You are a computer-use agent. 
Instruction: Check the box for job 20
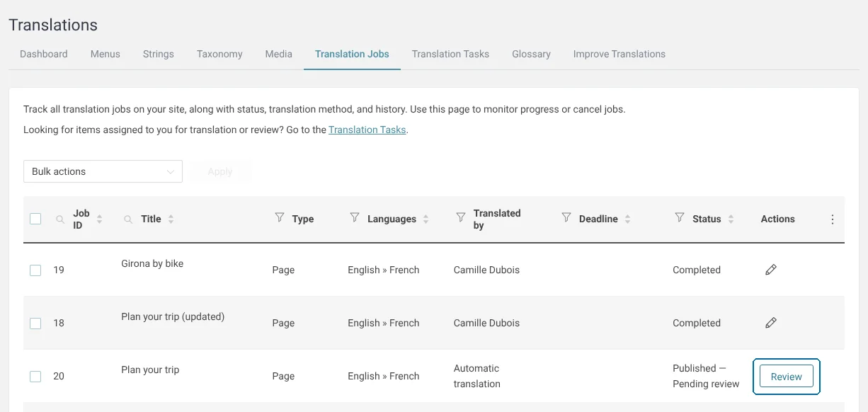35,377
